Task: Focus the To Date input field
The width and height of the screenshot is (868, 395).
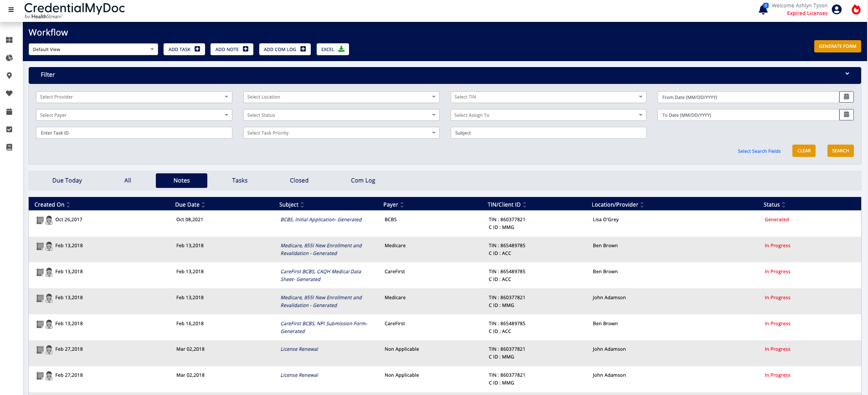Action: 748,115
